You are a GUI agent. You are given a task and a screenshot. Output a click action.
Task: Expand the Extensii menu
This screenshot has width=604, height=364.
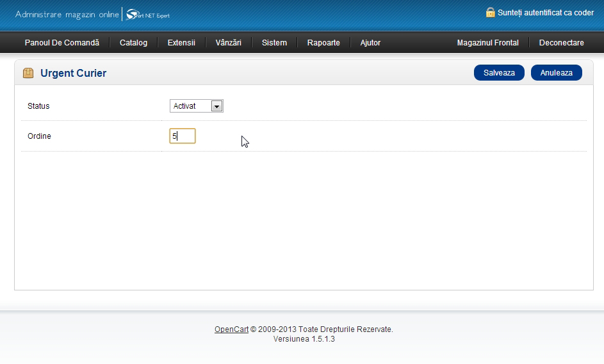(181, 43)
